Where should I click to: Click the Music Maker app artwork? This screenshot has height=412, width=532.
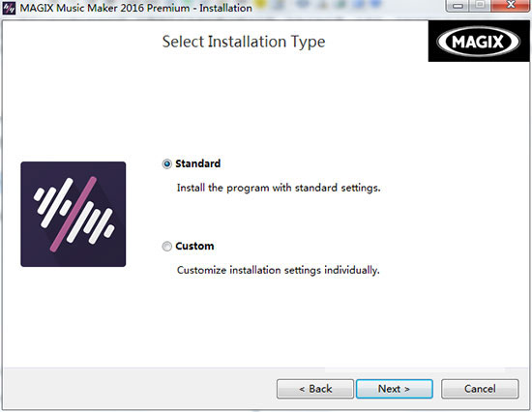tap(73, 214)
